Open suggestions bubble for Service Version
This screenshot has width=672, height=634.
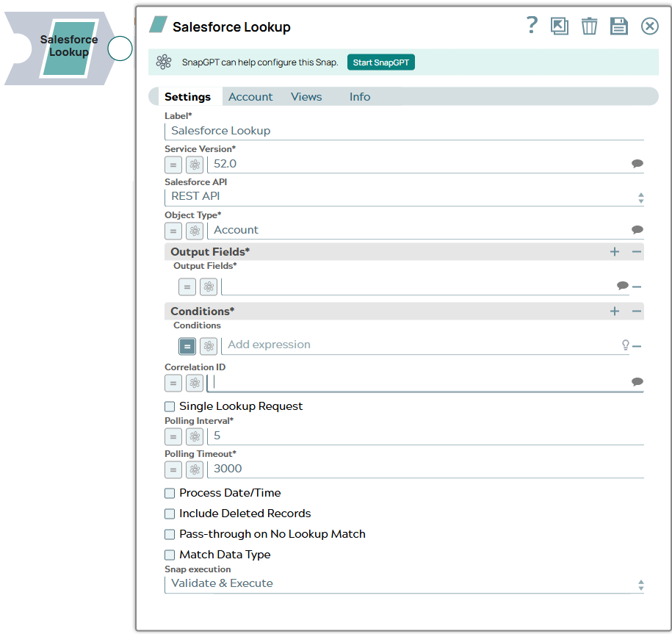point(637,164)
